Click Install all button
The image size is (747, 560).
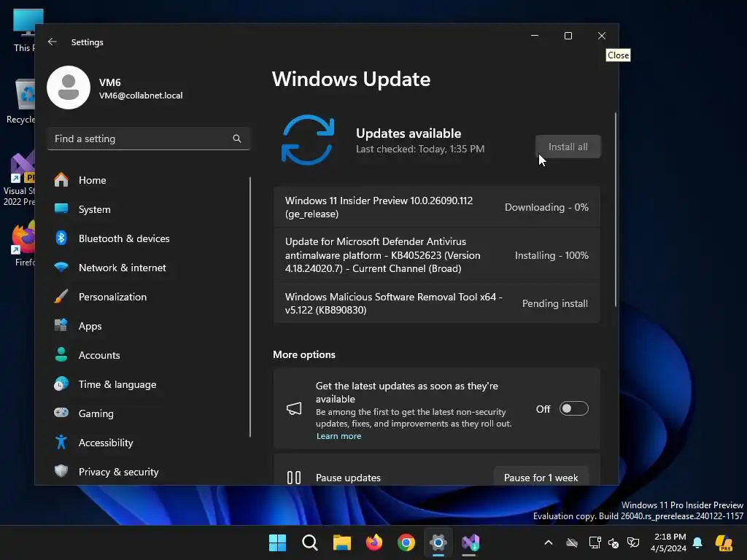click(568, 147)
